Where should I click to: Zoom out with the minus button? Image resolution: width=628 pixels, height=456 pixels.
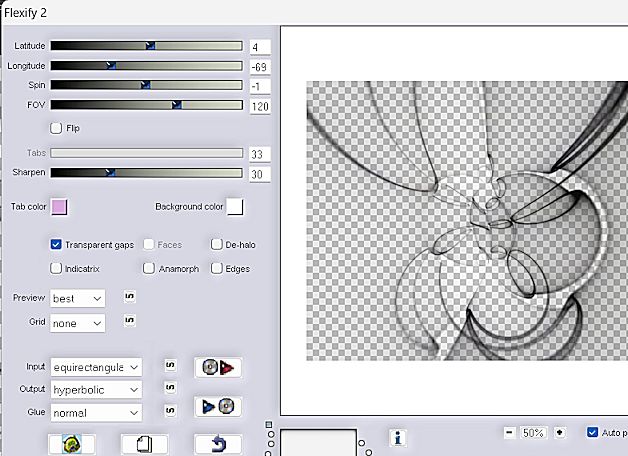click(509, 433)
